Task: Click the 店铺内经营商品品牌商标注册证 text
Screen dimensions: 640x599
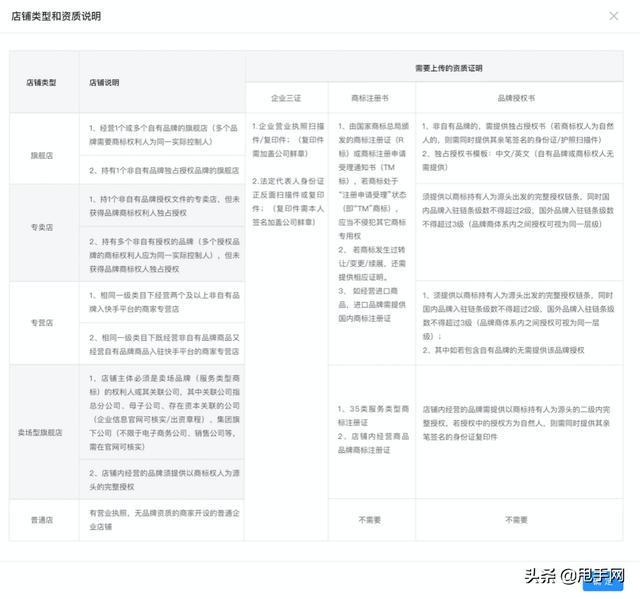Action: (373, 443)
